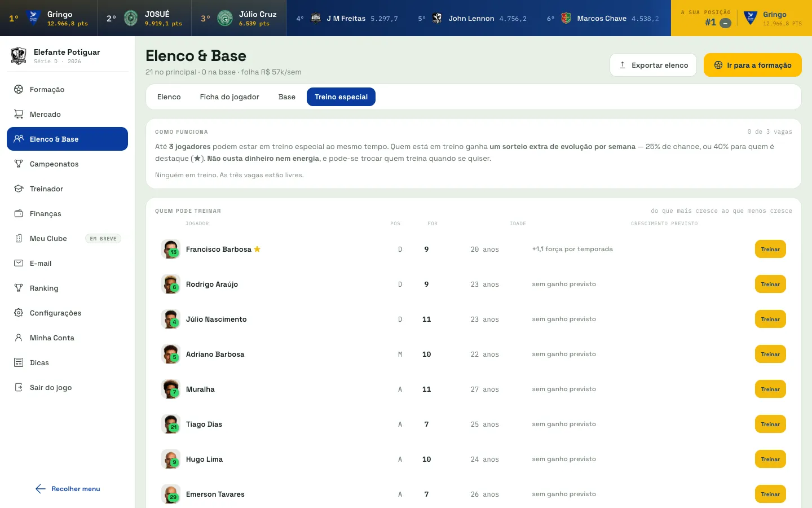Screen dimensions: 812x508
Task: Click the Configurações gear icon
Action: [x=19, y=313]
